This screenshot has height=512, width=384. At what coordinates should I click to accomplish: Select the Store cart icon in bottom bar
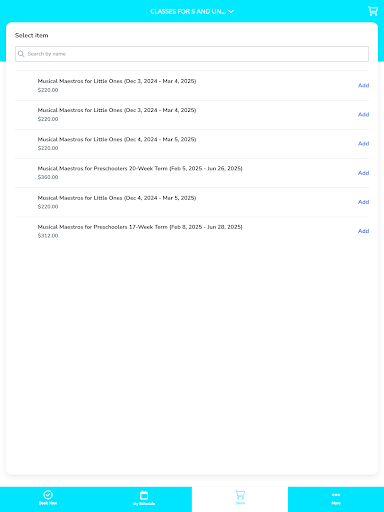240,495
